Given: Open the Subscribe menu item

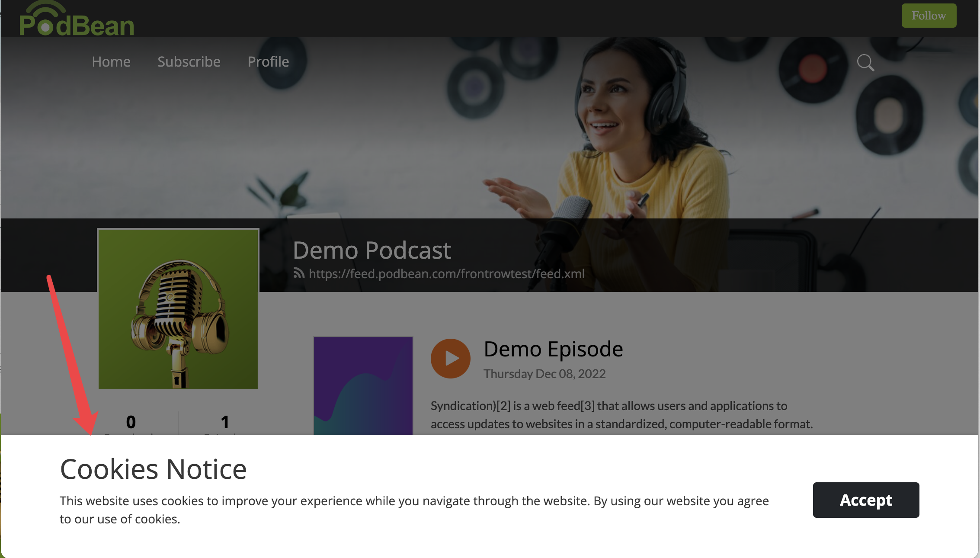Looking at the screenshot, I should tap(189, 61).
